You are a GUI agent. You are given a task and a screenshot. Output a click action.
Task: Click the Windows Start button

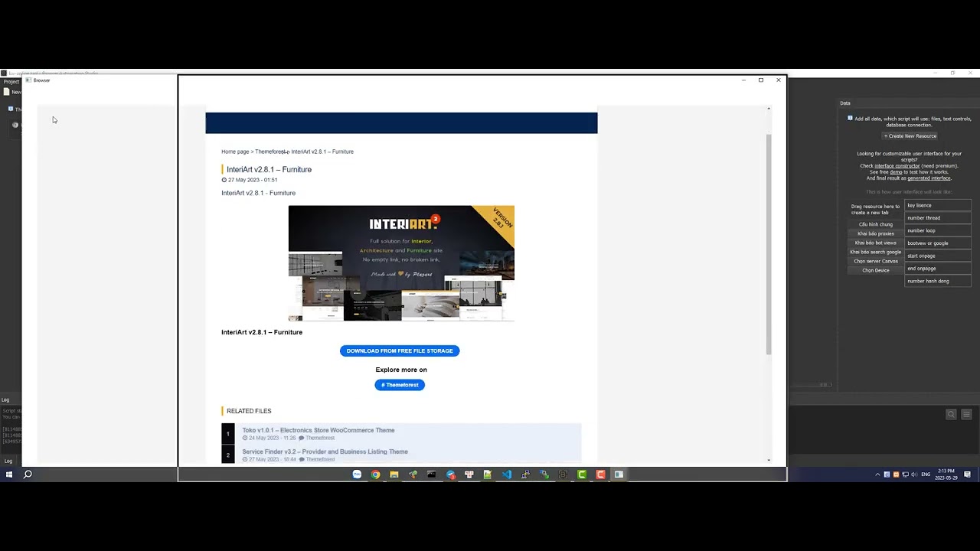tap(9, 474)
